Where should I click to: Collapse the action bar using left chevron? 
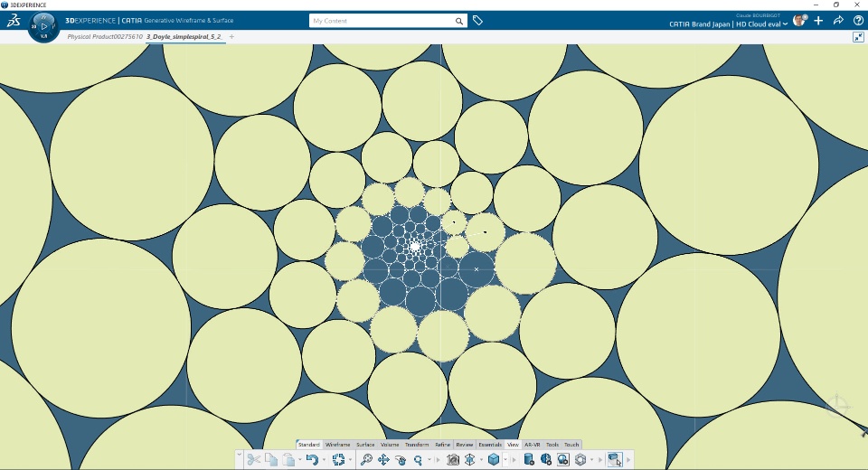click(239, 455)
